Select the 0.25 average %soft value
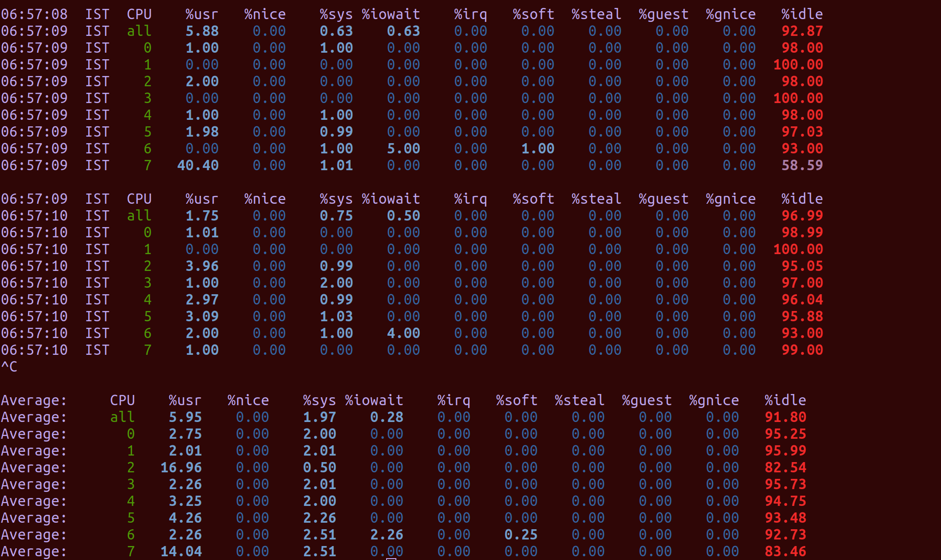This screenshot has height=560, width=941. pos(521,535)
